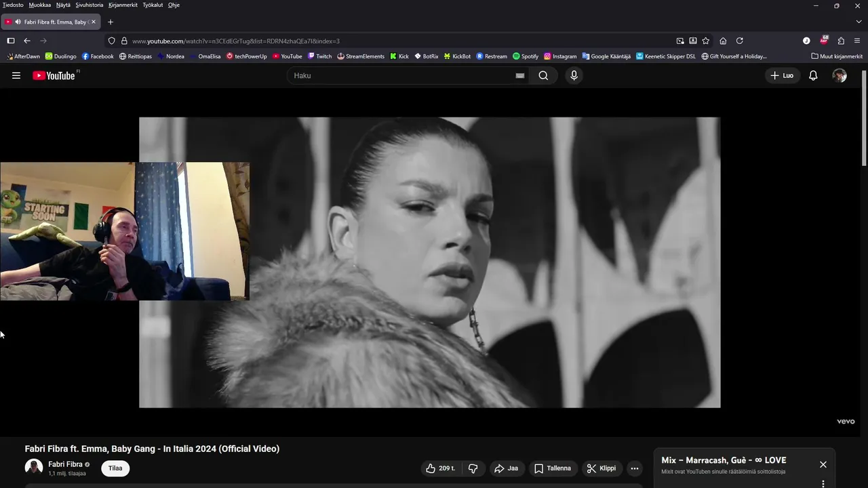
Task: Open the Nordea bookmark
Action: pos(171,56)
